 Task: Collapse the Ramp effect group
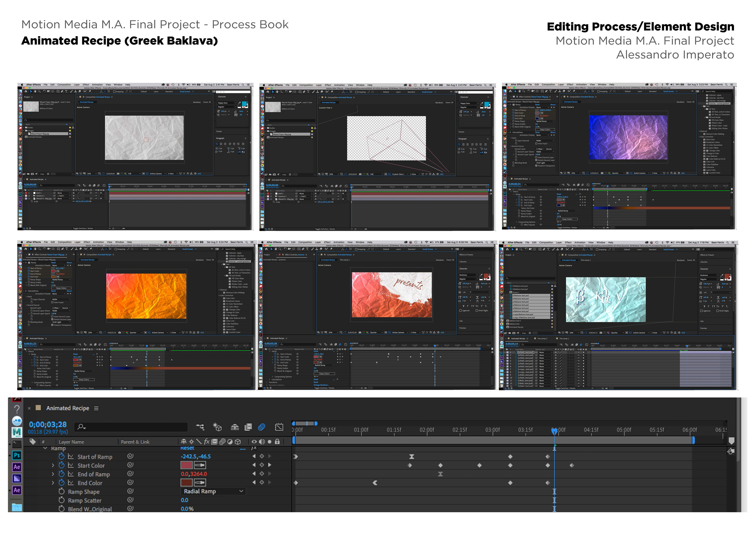45,448
